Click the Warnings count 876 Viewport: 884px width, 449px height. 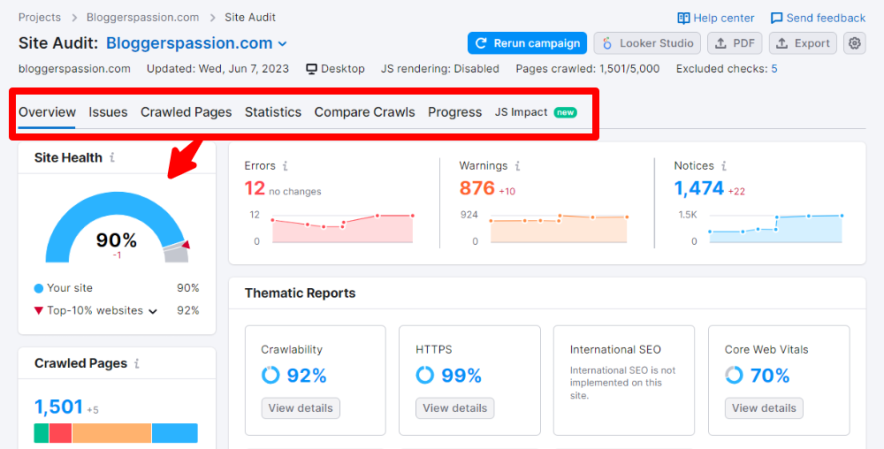coord(477,188)
